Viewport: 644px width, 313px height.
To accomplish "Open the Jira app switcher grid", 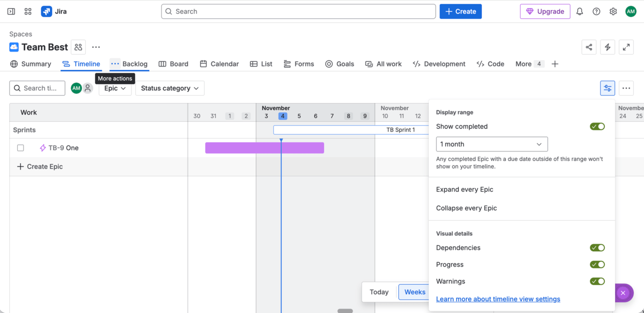I will coord(27,11).
